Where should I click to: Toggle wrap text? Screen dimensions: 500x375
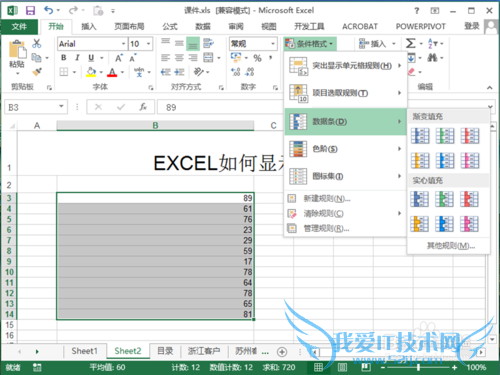coord(208,43)
